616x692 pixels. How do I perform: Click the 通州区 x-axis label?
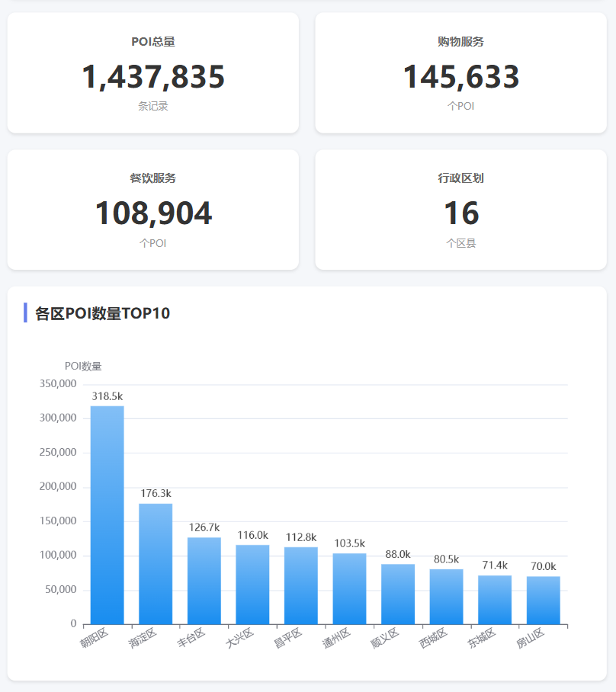(336, 638)
